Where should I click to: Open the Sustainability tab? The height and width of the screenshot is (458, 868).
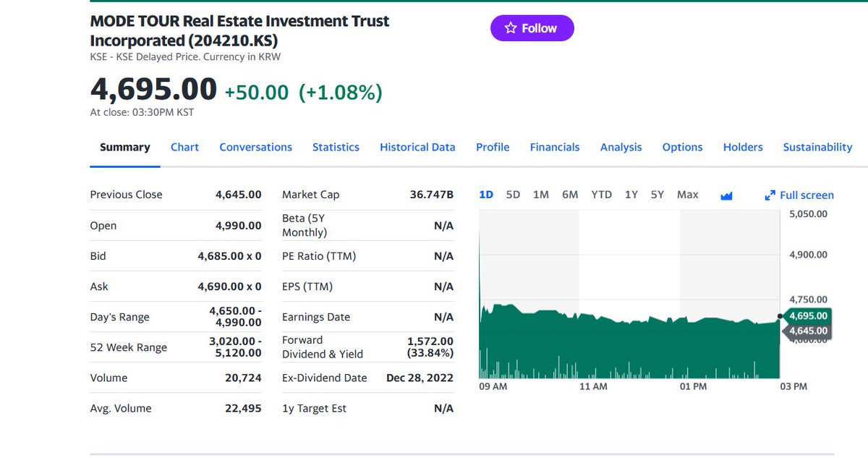point(817,147)
